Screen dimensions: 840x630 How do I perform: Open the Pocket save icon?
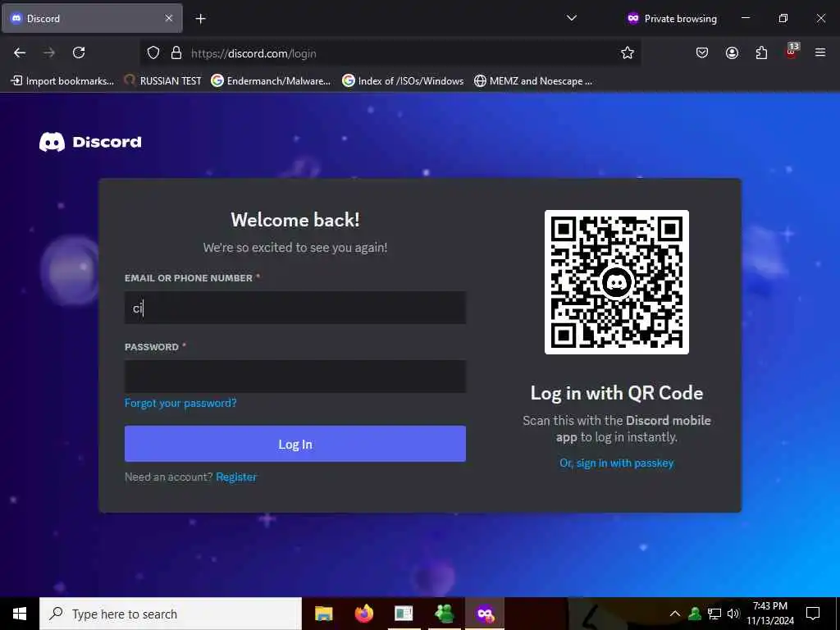pyautogui.click(x=702, y=52)
